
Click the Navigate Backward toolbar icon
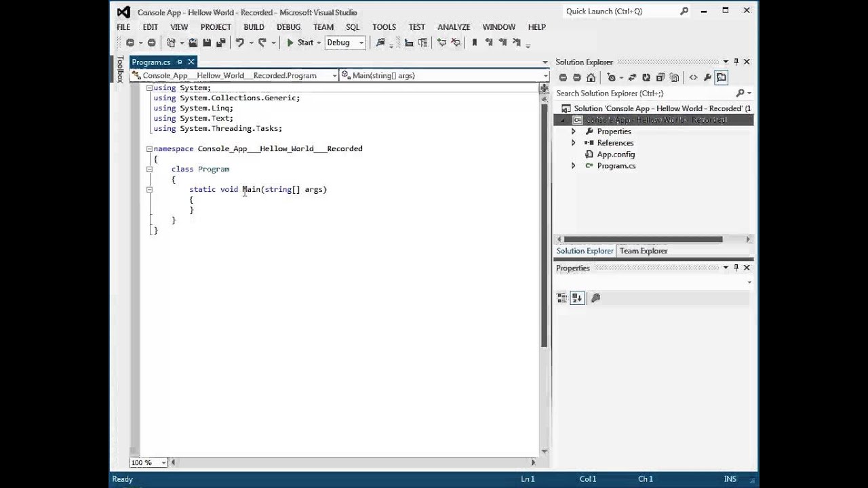pyautogui.click(x=130, y=43)
